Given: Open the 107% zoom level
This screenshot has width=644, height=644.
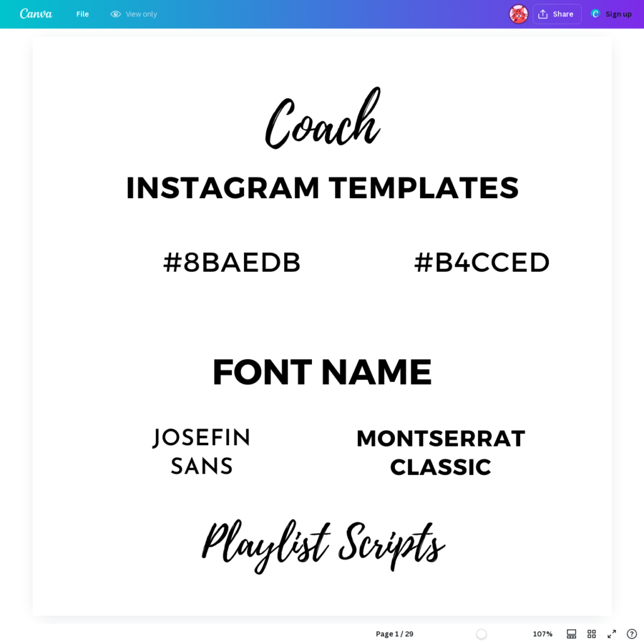Looking at the screenshot, I should pyautogui.click(x=543, y=634).
